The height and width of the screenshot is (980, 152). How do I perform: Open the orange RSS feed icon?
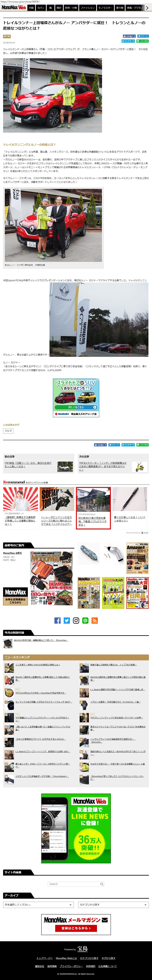point(95,621)
